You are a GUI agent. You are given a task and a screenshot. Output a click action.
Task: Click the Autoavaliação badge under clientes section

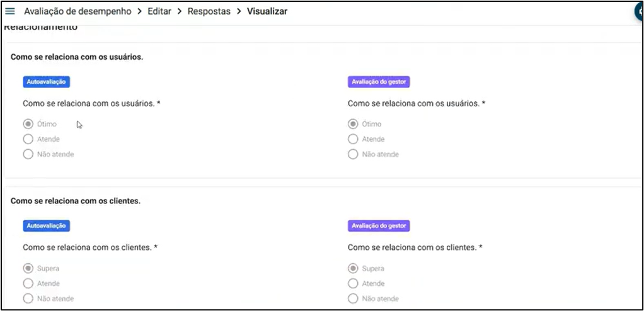46,225
